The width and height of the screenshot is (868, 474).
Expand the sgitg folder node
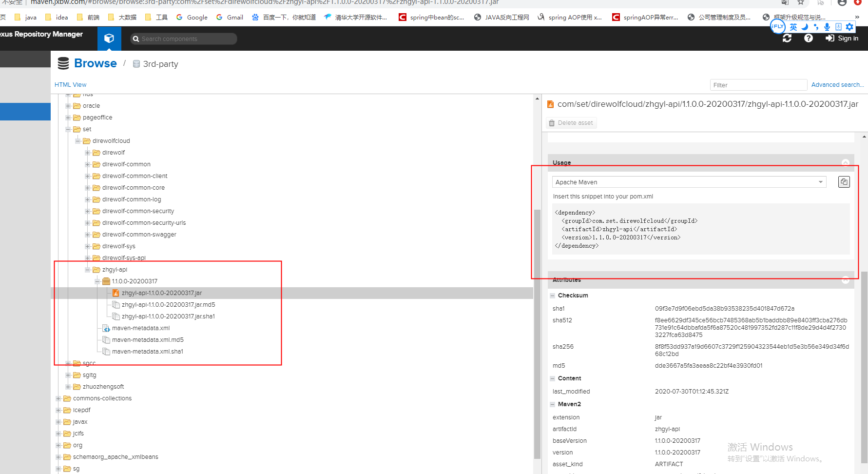[69, 375]
